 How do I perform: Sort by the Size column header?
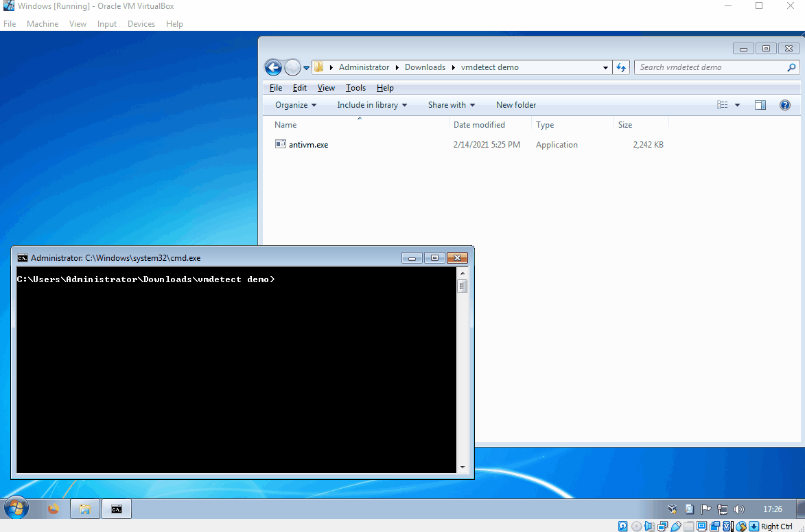click(641, 125)
